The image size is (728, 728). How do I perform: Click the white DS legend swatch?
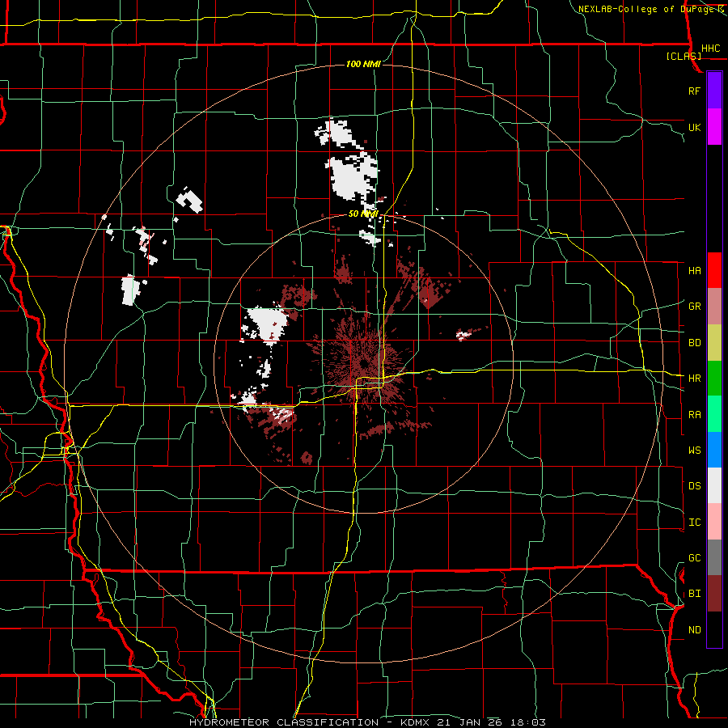714,485
